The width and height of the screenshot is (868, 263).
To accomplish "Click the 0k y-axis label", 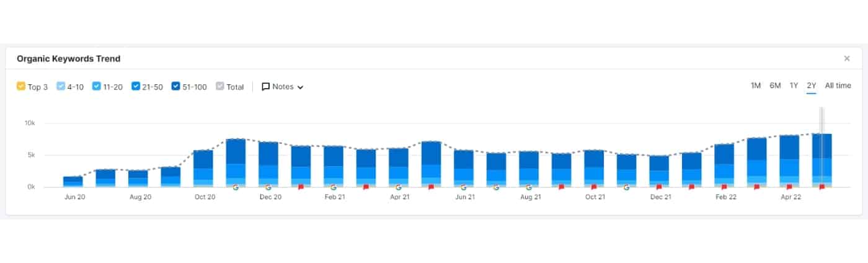I will point(31,187).
